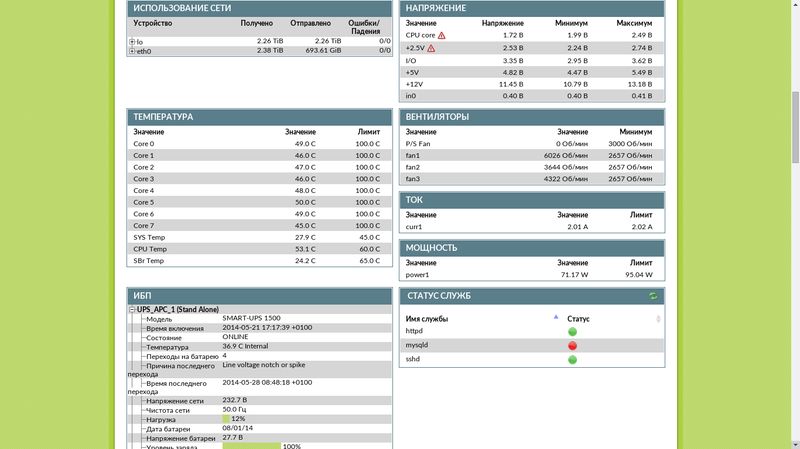Expand the eth0 network device
Viewport: 800px width, 449px height.
(132, 51)
